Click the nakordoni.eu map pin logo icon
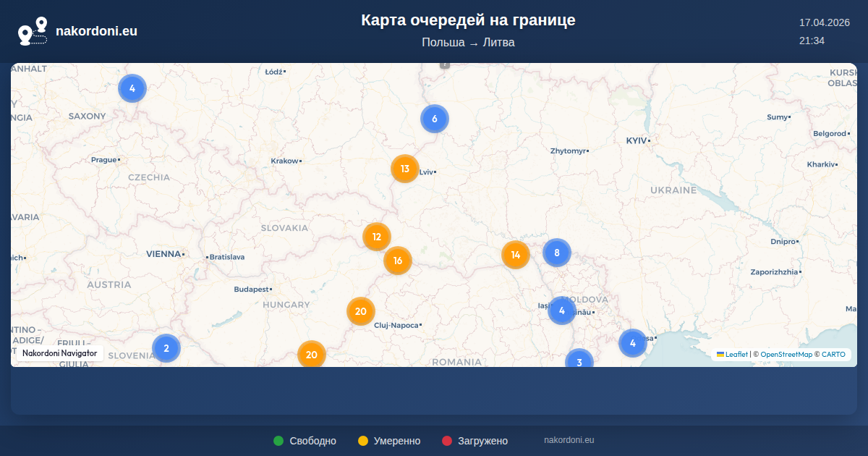 (33, 31)
